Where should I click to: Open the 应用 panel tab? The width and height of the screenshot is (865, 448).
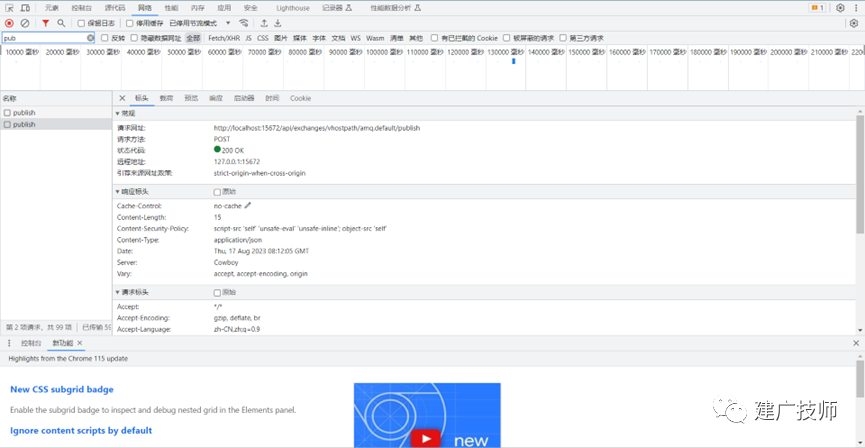coord(224,8)
